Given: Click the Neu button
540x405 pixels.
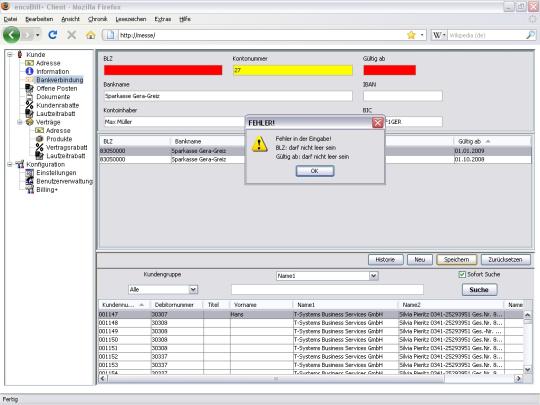Looking at the screenshot, I should (x=420, y=260).
